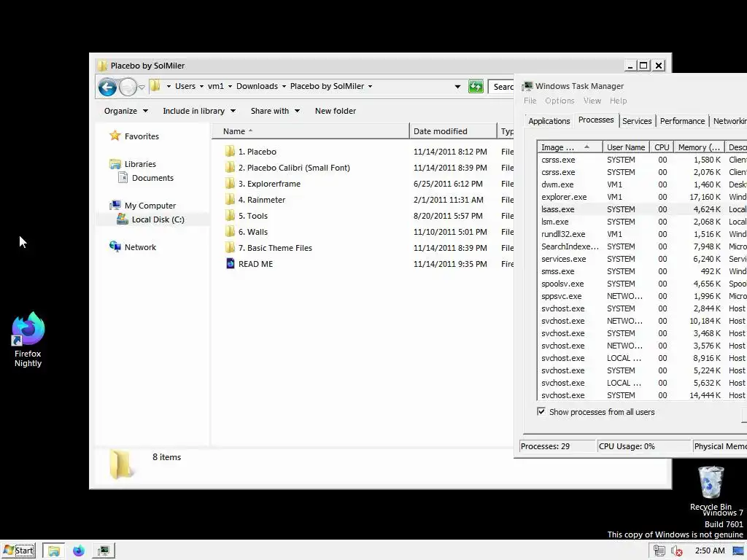Click the Forward arrow in Explorer
This screenshot has width=747, height=560.
point(128,87)
